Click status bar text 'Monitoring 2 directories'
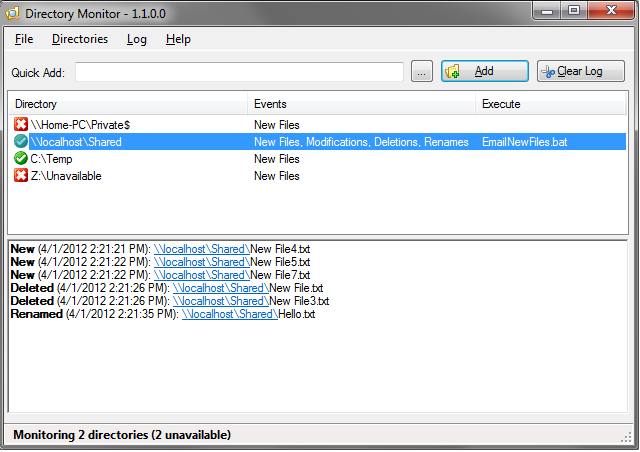This screenshot has height=452, width=640. click(80, 435)
